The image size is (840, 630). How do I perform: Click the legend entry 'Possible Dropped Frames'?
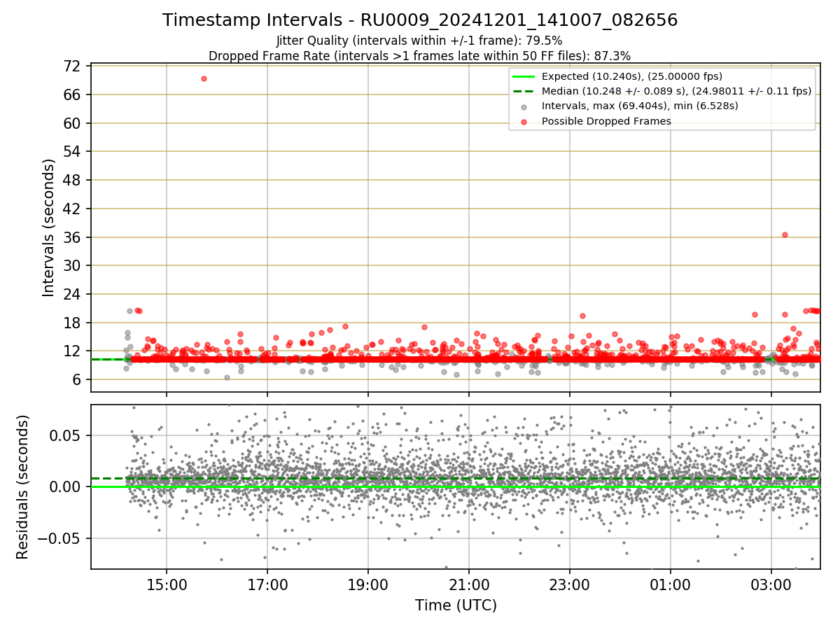pos(606,121)
